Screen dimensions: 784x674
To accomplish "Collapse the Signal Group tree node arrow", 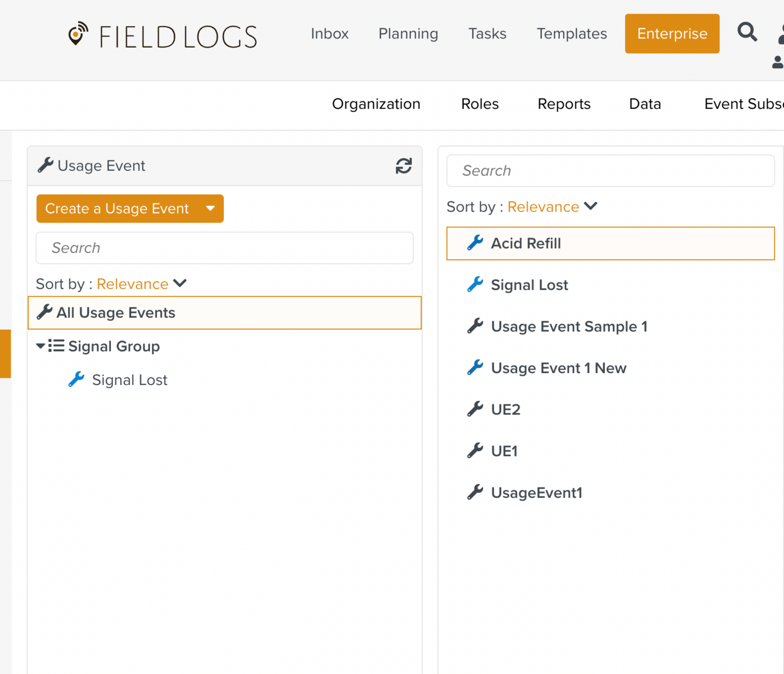I will [x=40, y=346].
